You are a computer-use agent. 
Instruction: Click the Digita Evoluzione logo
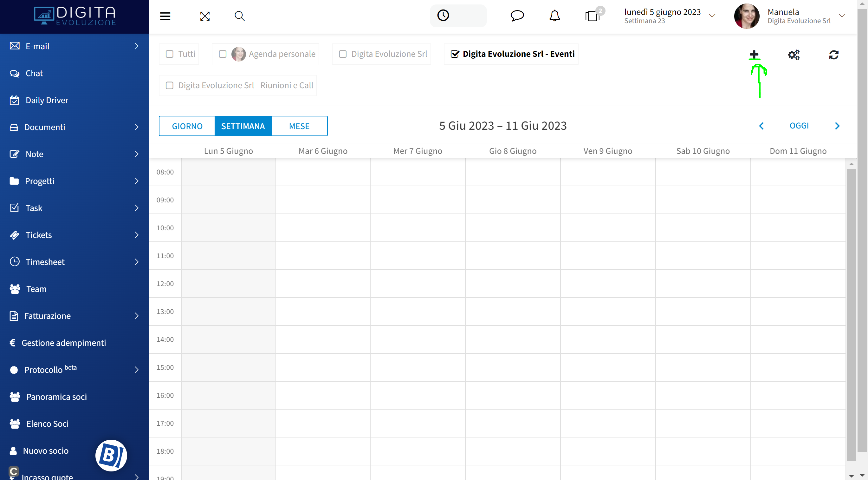click(75, 16)
